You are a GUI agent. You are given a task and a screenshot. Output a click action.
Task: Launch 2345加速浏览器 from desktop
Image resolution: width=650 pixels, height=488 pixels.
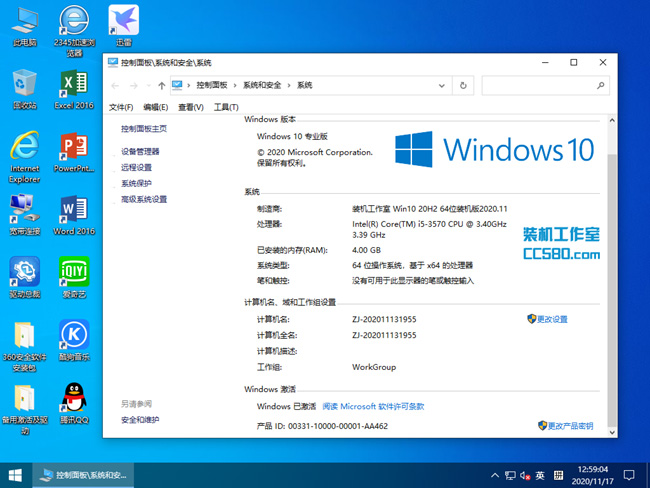pyautogui.click(x=74, y=31)
